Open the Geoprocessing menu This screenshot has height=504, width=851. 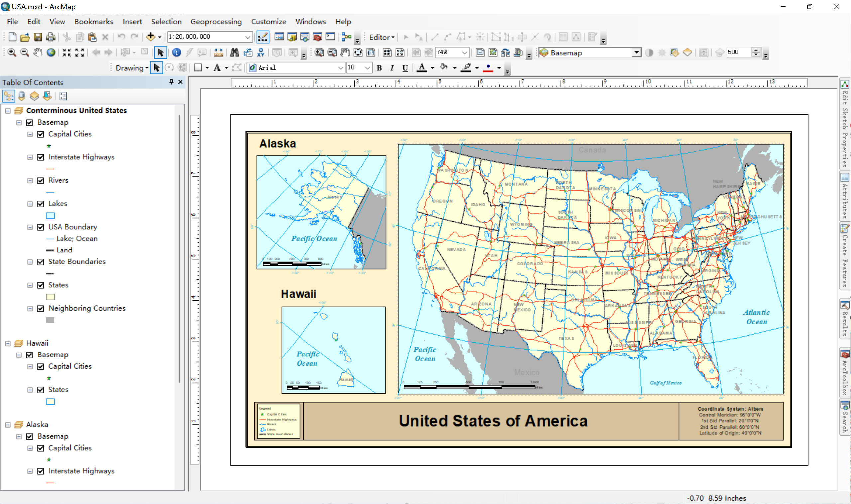[x=216, y=21]
